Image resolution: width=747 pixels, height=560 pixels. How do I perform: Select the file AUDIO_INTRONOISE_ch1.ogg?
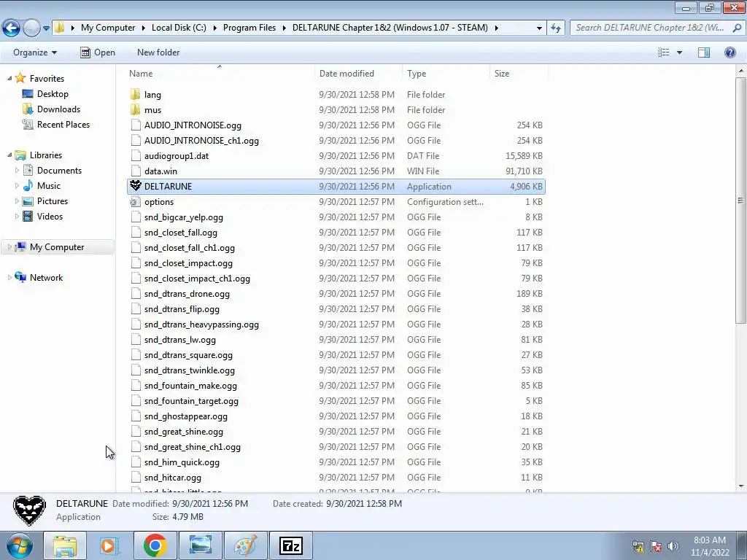tap(201, 141)
